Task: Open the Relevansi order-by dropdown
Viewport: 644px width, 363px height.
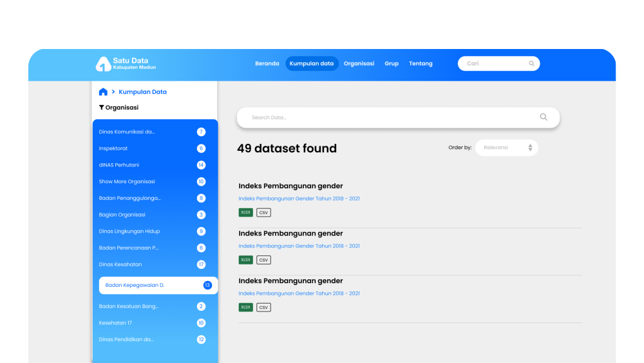Action: coord(506,148)
